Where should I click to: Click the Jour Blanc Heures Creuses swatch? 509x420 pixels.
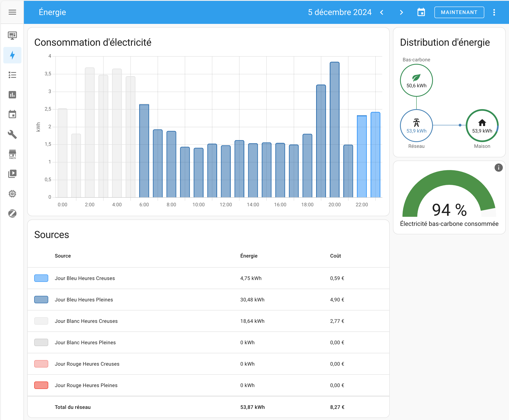click(x=41, y=321)
